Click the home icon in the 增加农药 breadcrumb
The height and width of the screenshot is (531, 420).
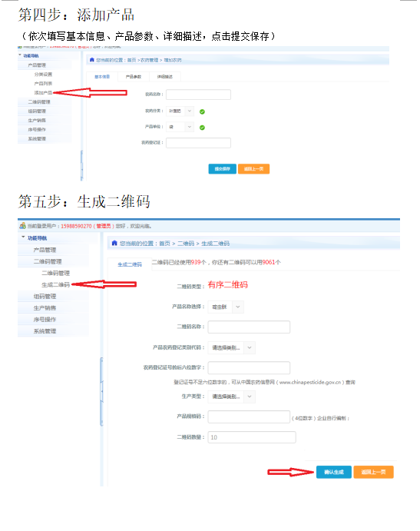coord(91,60)
